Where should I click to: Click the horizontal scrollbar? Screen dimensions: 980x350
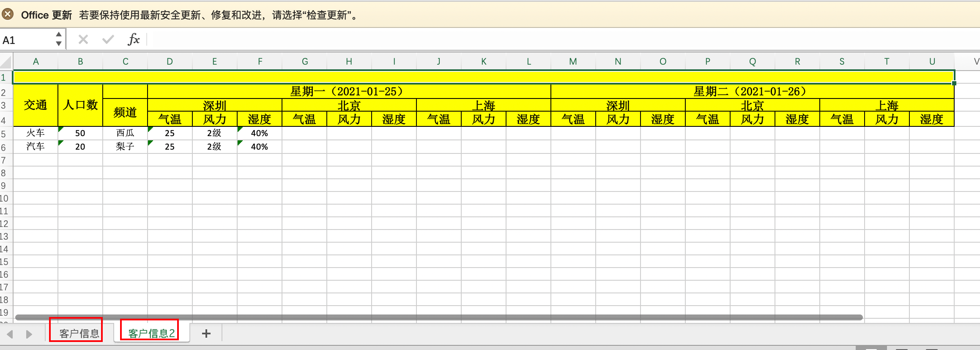(439, 317)
